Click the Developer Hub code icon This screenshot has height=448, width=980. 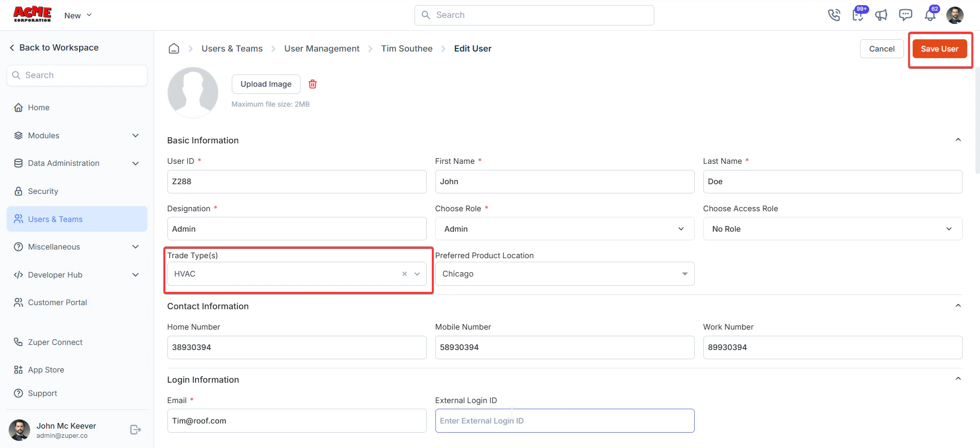[18, 275]
